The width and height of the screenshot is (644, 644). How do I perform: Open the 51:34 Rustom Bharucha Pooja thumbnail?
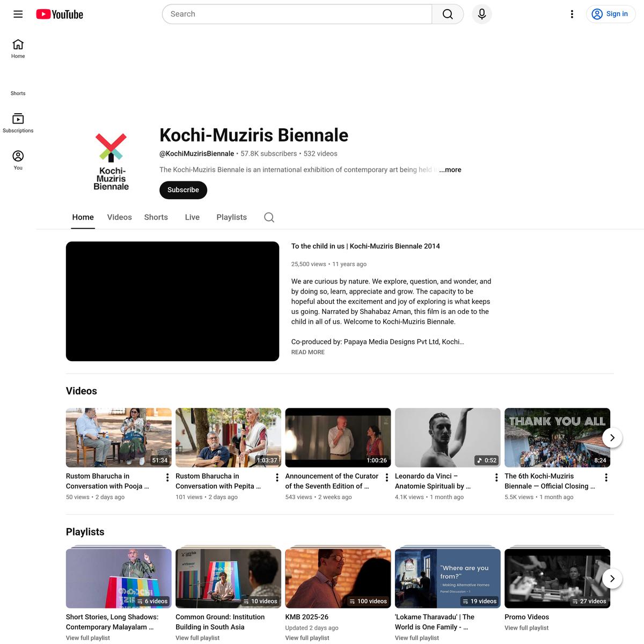coord(119,437)
